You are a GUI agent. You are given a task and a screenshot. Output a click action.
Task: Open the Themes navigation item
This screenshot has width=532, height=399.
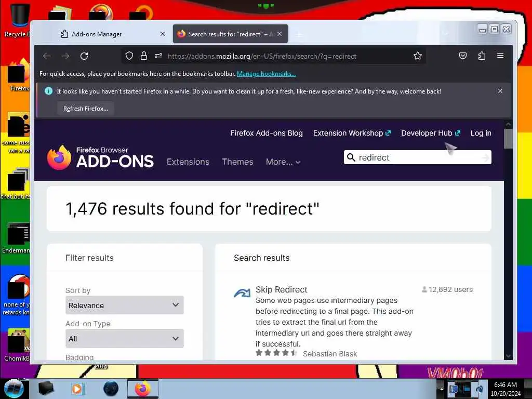coord(237,162)
